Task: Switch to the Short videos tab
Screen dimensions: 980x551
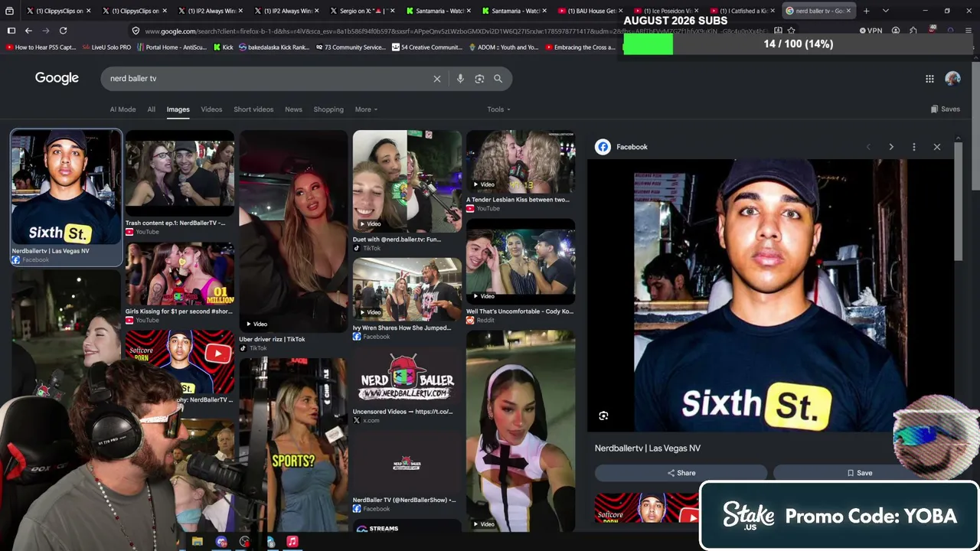Action: point(253,109)
